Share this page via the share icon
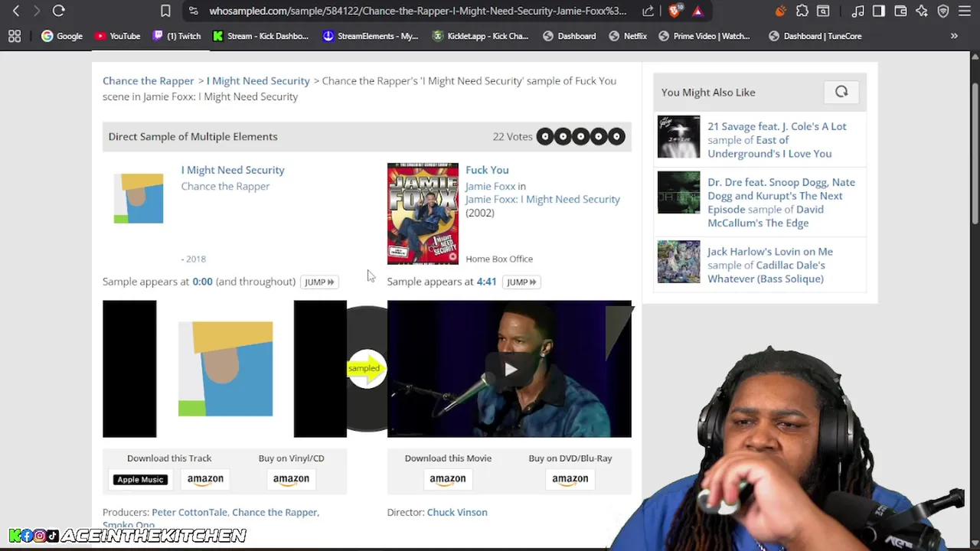The width and height of the screenshot is (980, 551). tap(648, 11)
